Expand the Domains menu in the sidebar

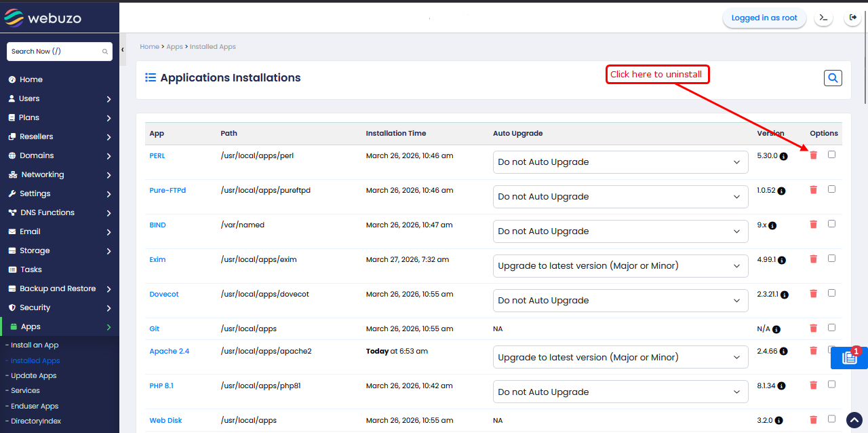click(60, 155)
